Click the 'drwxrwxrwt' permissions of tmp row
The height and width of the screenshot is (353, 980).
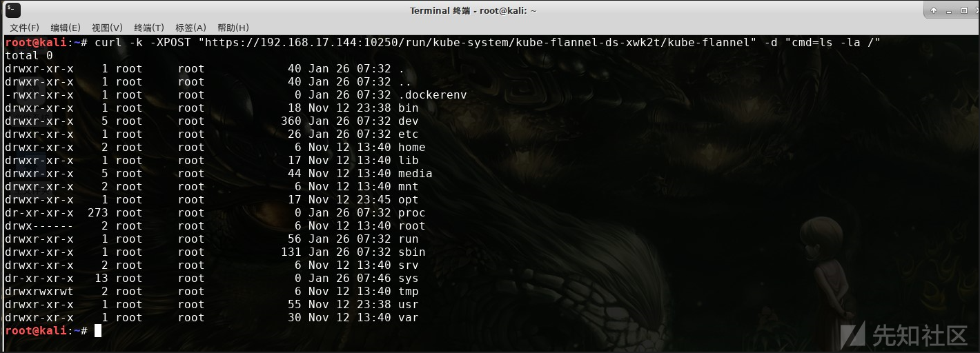click(x=39, y=292)
